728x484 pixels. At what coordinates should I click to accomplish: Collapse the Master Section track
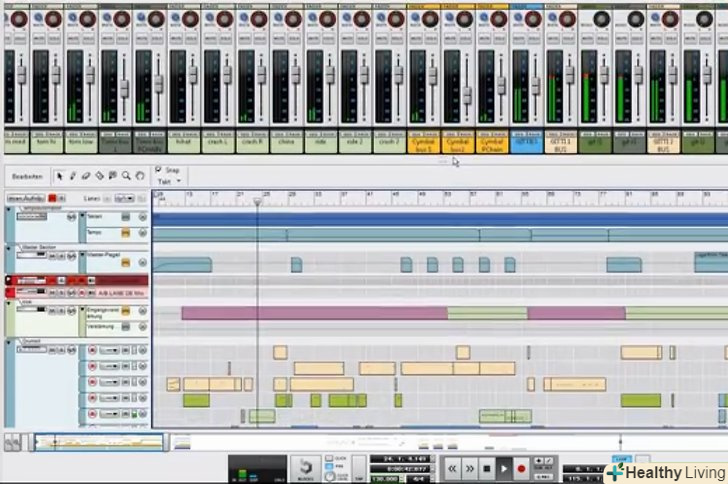[10, 248]
